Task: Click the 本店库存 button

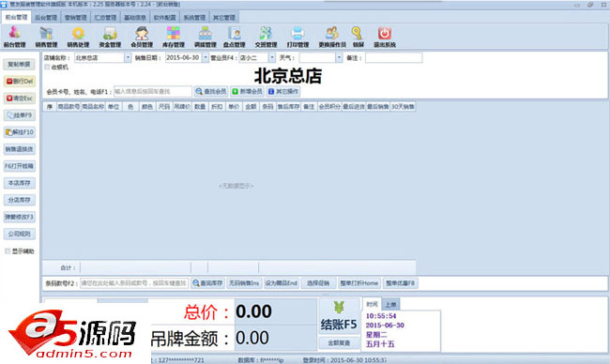Action: click(20, 183)
